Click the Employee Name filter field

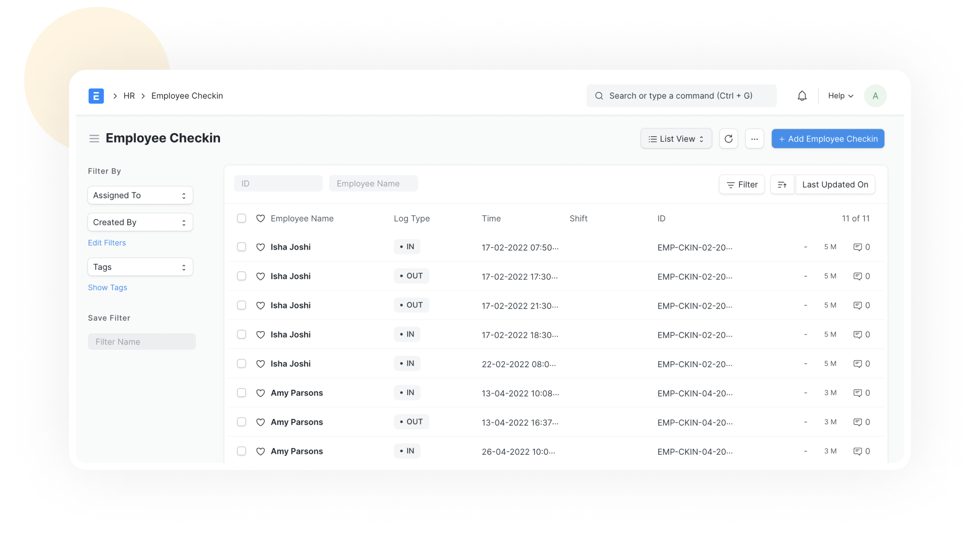[373, 183]
